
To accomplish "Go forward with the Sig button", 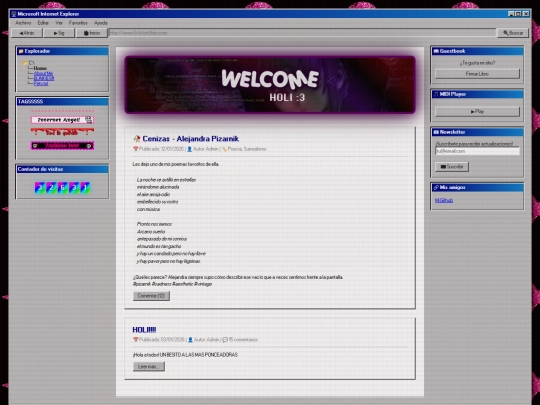I will click(59, 33).
